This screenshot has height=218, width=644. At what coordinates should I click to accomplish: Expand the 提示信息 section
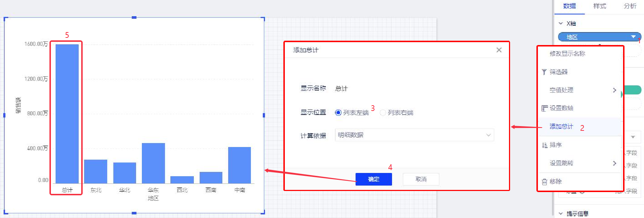click(x=561, y=214)
